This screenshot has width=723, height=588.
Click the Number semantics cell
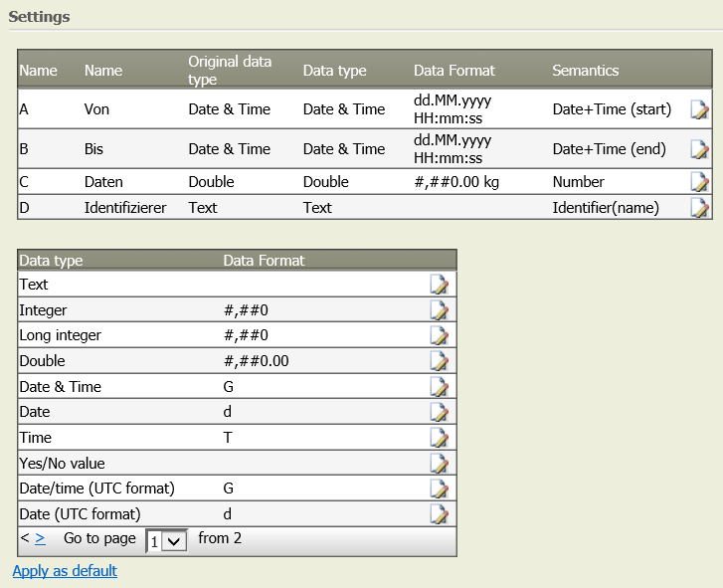[578, 182]
